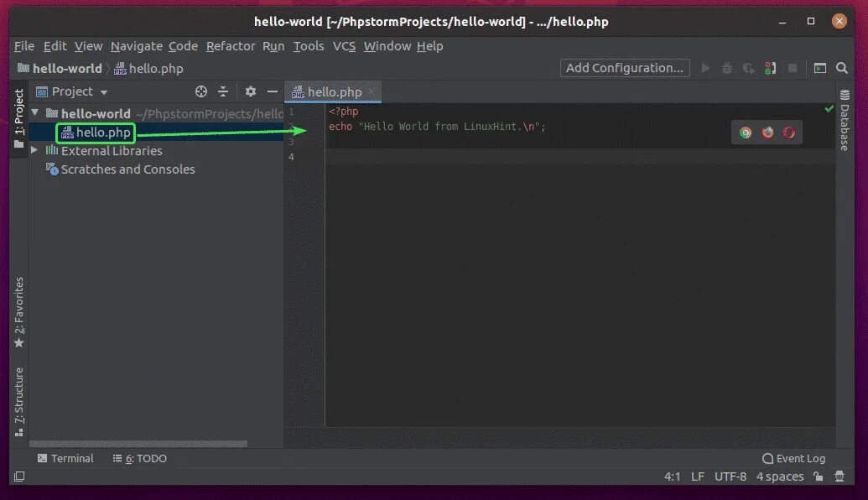This screenshot has width=868, height=500.
Task: Open the Window menu
Action: click(x=387, y=46)
